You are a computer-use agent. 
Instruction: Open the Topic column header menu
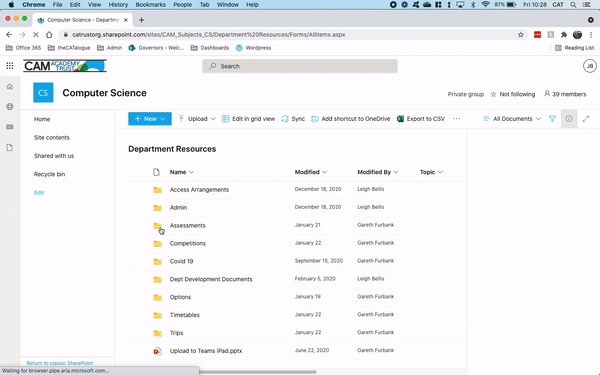tap(431, 172)
